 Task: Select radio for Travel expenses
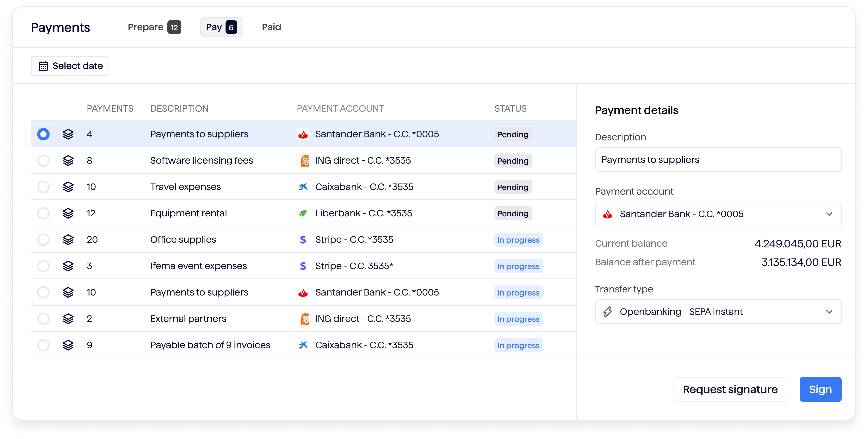pyautogui.click(x=43, y=187)
